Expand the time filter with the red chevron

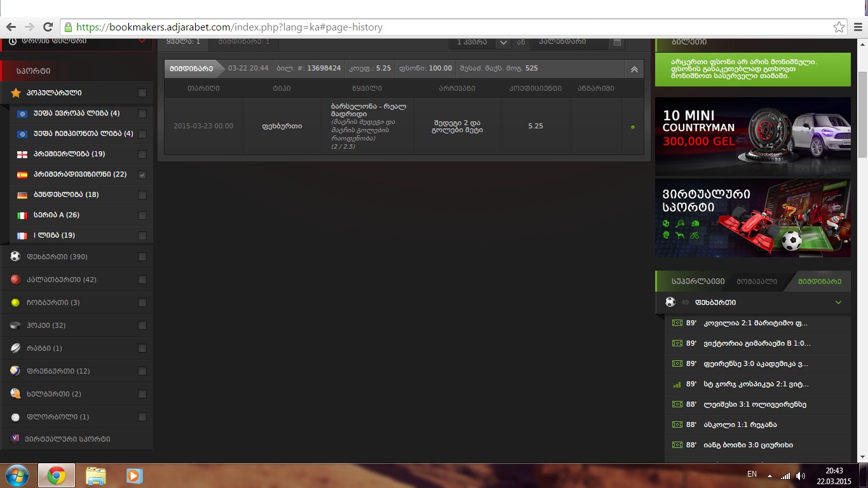142,41
